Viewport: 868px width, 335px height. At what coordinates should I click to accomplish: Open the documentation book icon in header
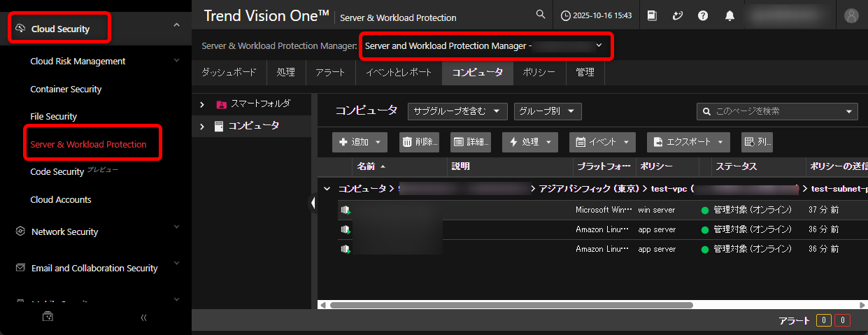[x=652, y=15]
